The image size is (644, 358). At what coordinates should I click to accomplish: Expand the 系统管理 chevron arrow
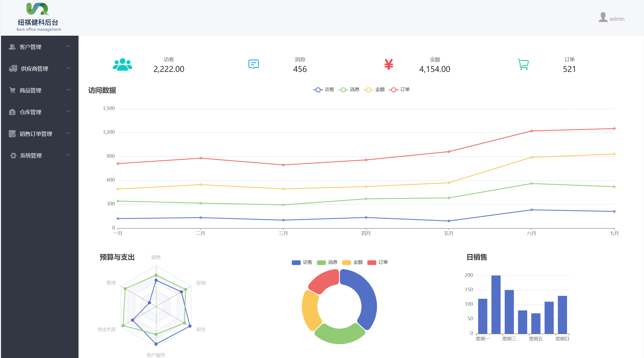(68, 155)
